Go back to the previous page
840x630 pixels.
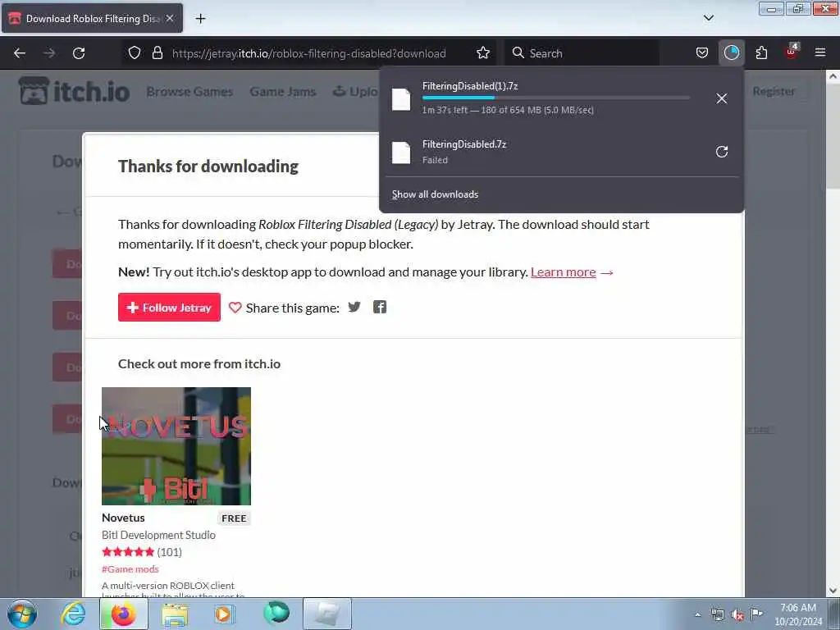tap(20, 53)
